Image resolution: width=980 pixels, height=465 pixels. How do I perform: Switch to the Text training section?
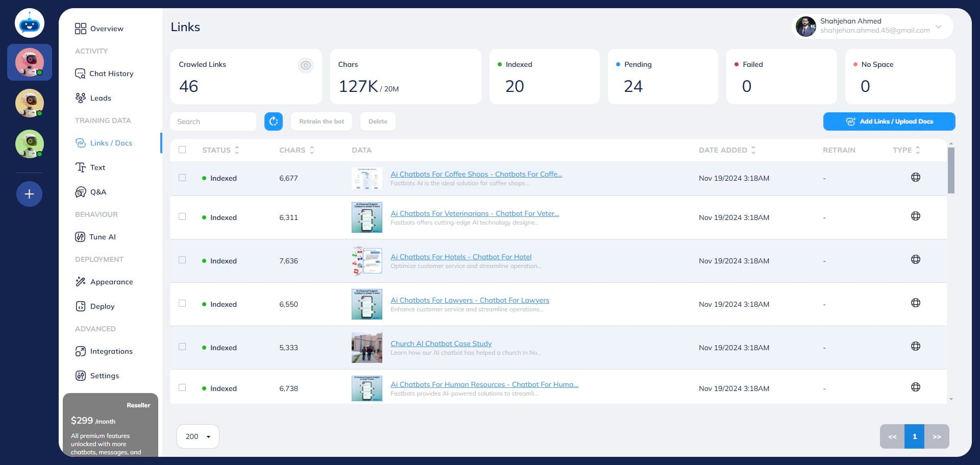coord(97,167)
